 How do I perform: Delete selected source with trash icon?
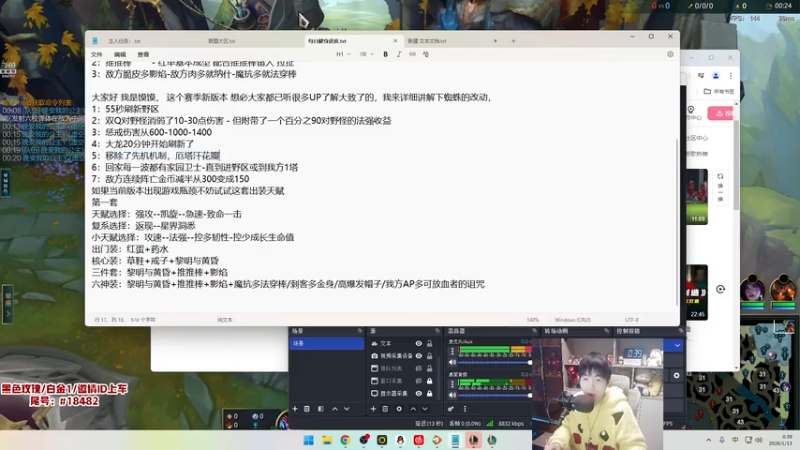coord(385,409)
